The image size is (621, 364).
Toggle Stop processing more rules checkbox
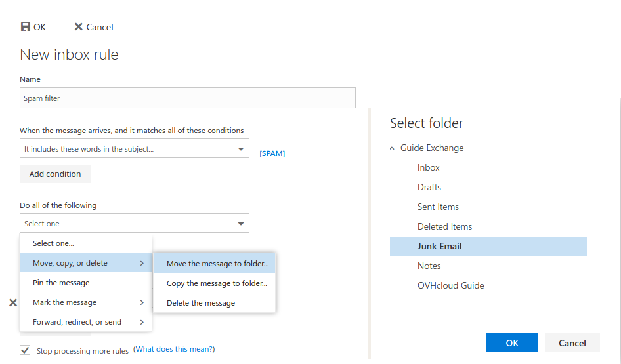[x=25, y=350]
